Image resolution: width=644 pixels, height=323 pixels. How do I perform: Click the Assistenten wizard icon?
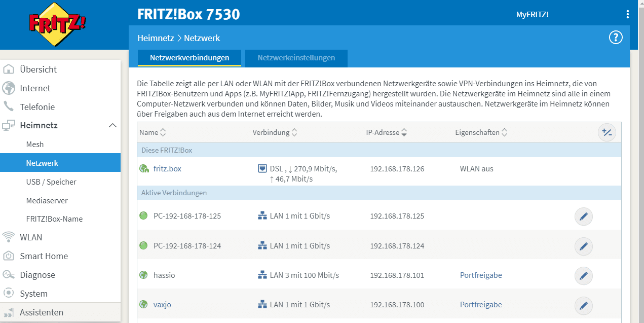coord(9,312)
